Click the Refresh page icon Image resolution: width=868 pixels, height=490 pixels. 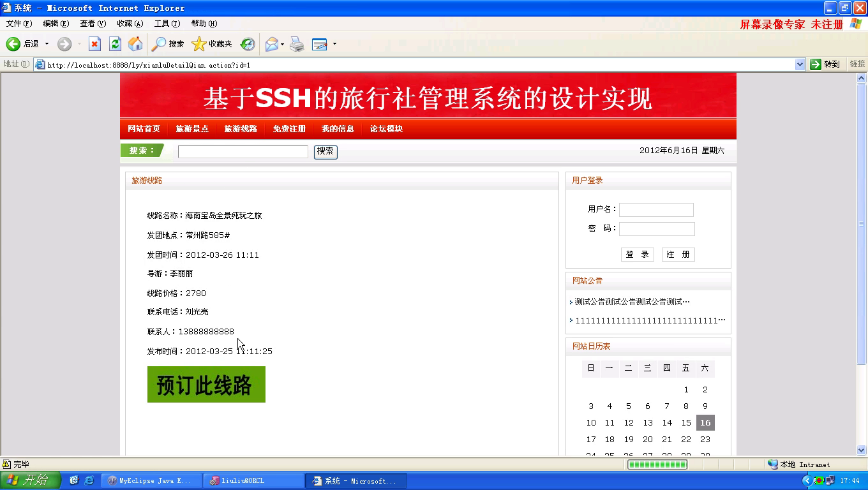pyautogui.click(x=115, y=44)
